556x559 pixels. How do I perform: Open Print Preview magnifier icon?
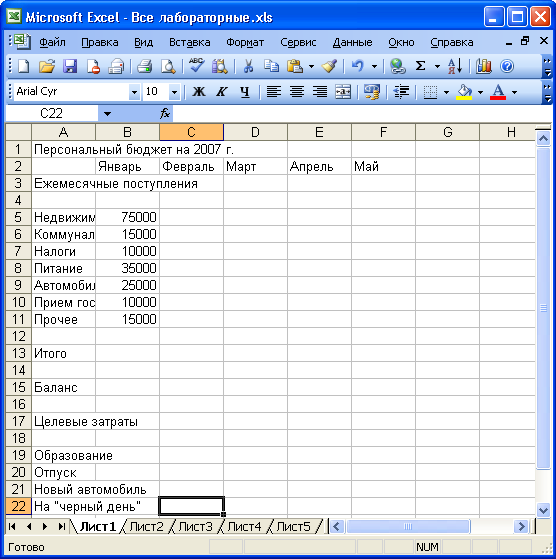click(x=168, y=66)
